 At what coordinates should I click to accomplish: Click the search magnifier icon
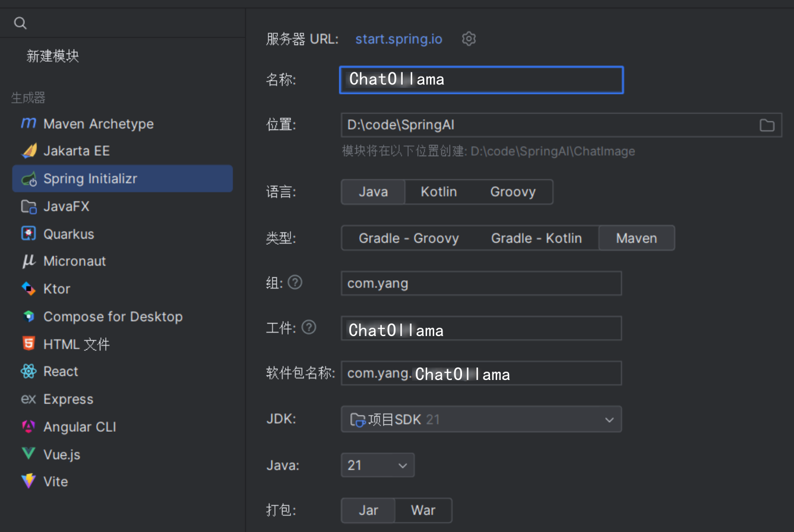pos(20,23)
